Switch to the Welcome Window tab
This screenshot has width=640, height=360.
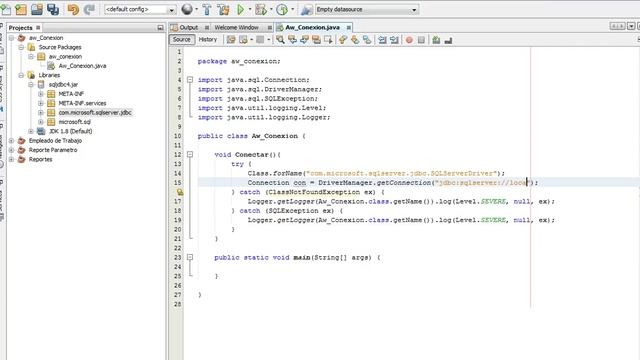[x=236, y=27]
